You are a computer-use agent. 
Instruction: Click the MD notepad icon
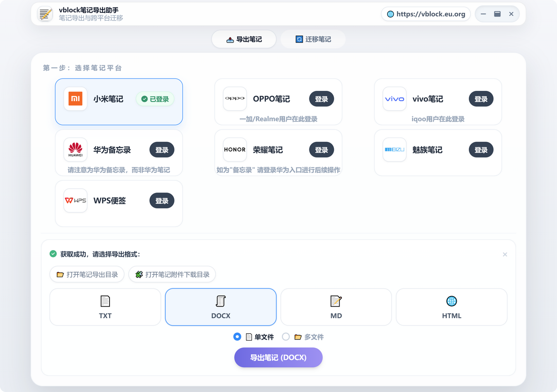pos(336,301)
